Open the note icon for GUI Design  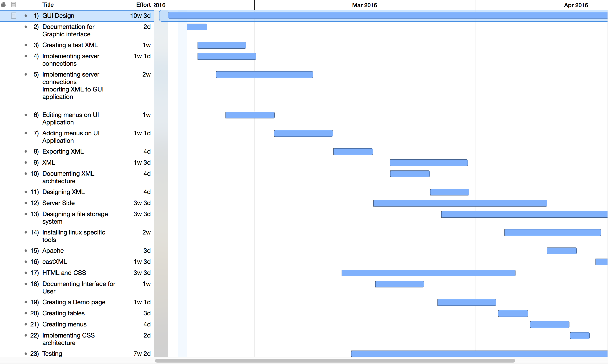(x=14, y=16)
